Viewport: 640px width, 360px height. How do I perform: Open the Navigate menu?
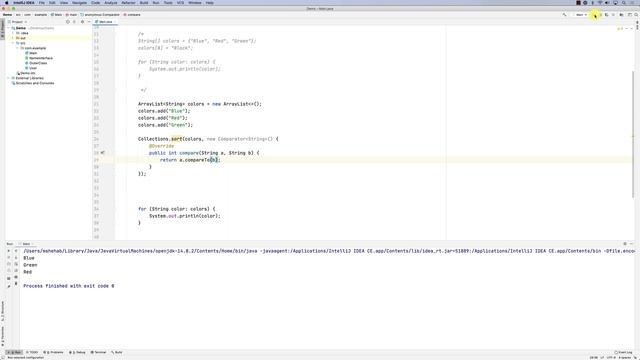pyautogui.click(x=79, y=3)
